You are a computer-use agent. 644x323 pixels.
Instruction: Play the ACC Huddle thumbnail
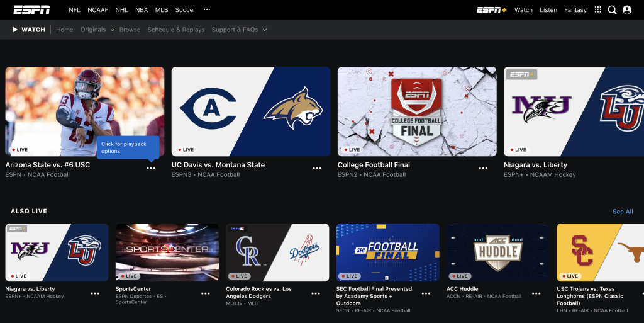click(x=498, y=252)
